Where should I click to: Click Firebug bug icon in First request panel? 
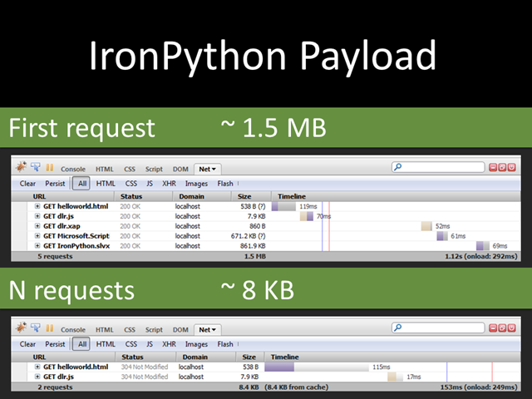21,167
